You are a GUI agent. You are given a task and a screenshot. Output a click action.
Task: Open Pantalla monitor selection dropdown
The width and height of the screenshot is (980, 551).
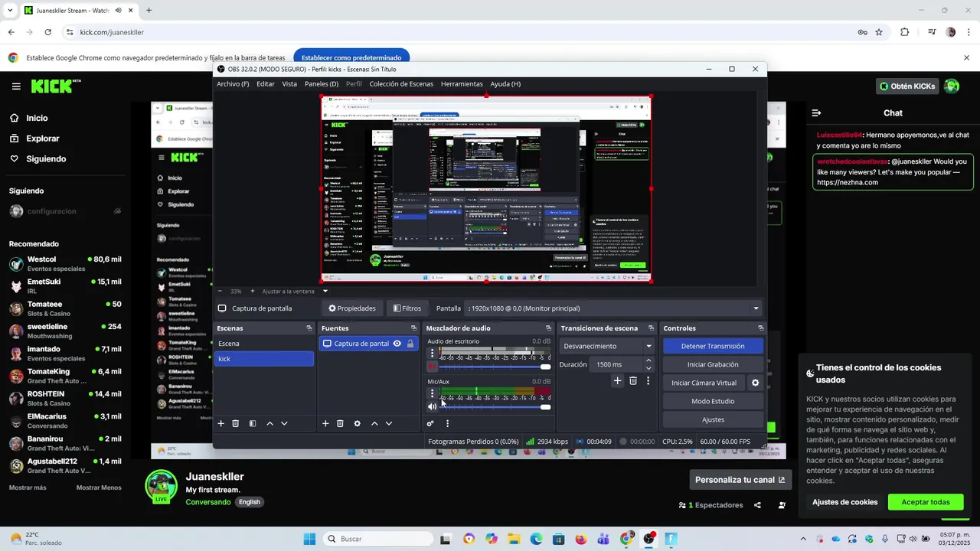click(x=613, y=308)
